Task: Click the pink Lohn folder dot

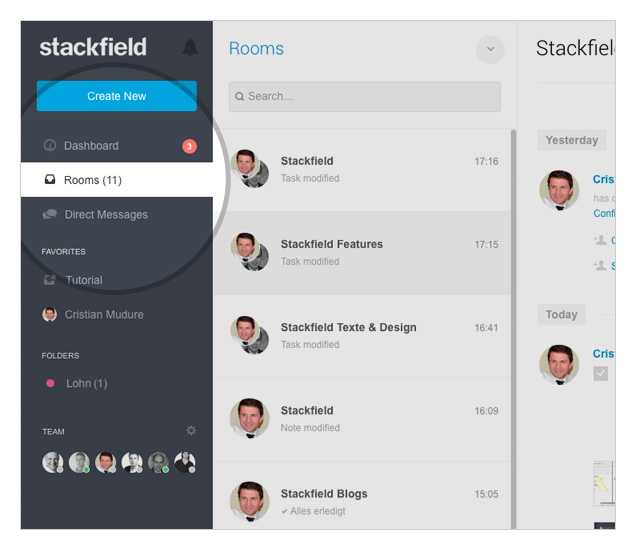Action: tap(50, 383)
